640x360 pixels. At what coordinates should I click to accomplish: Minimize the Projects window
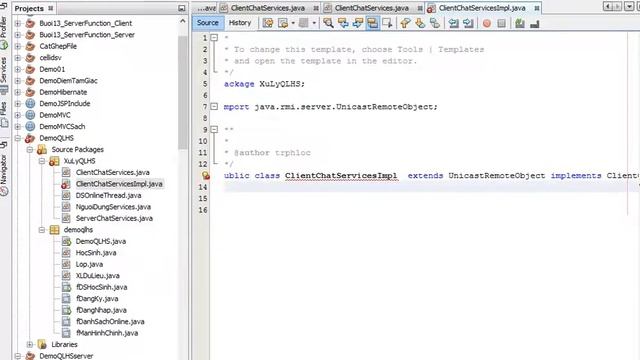(x=182, y=8)
